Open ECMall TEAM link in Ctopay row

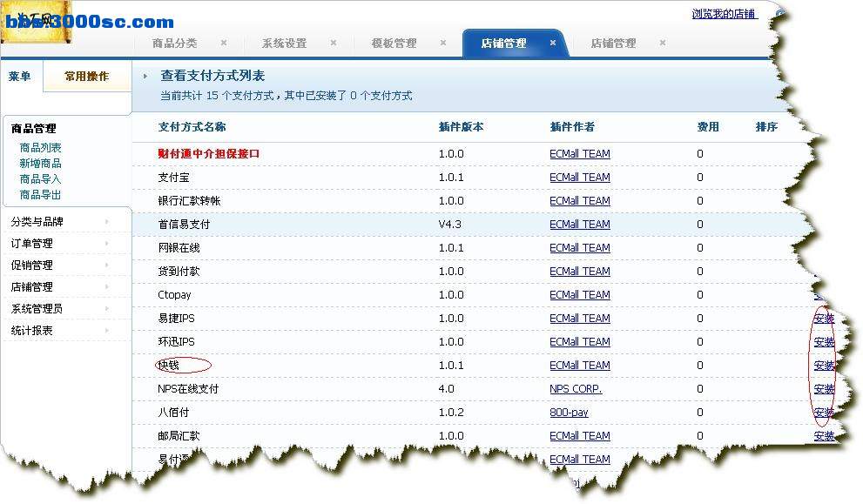580,295
